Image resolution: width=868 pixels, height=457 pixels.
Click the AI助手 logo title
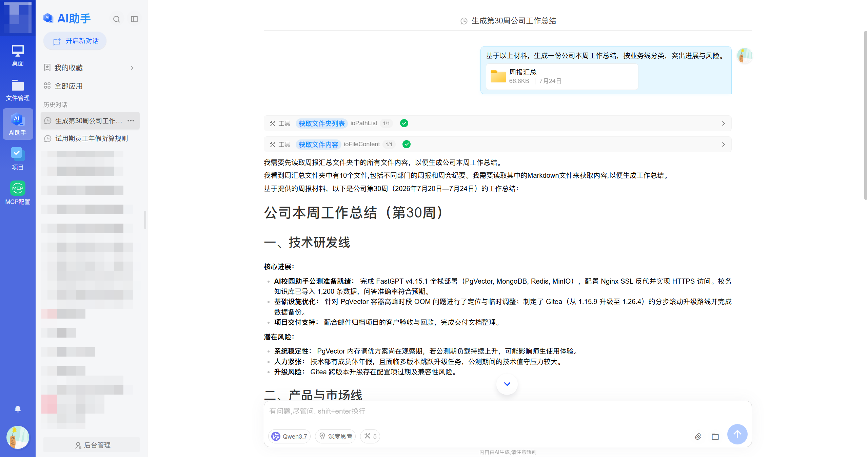click(x=67, y=19)
